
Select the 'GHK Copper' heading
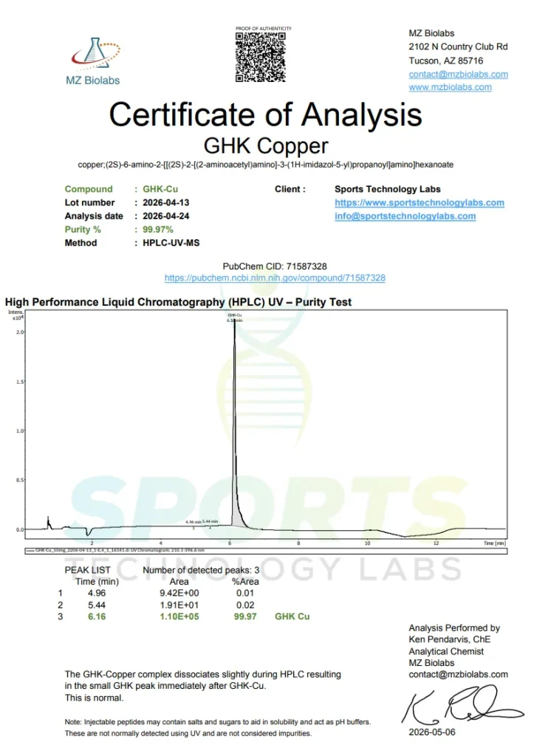tap(266, 145)
